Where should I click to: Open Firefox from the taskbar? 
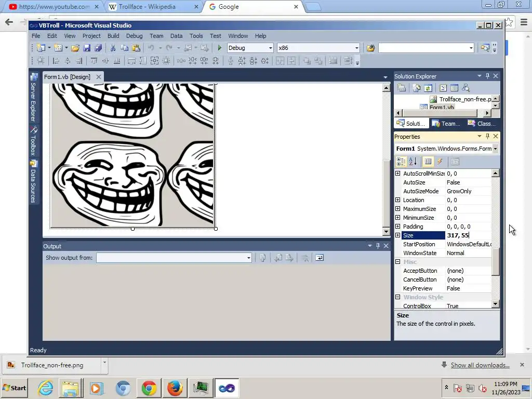175,388
